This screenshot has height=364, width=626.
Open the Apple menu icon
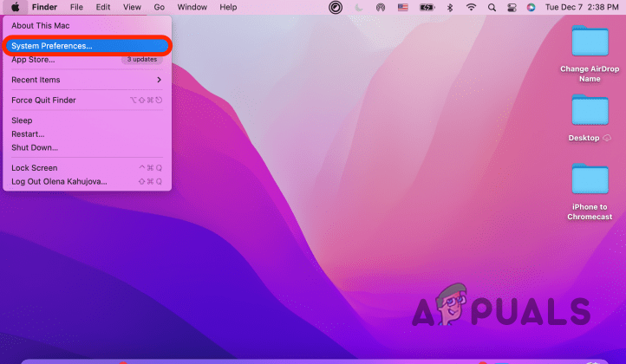pyautogui.click(x=15, y=7)
